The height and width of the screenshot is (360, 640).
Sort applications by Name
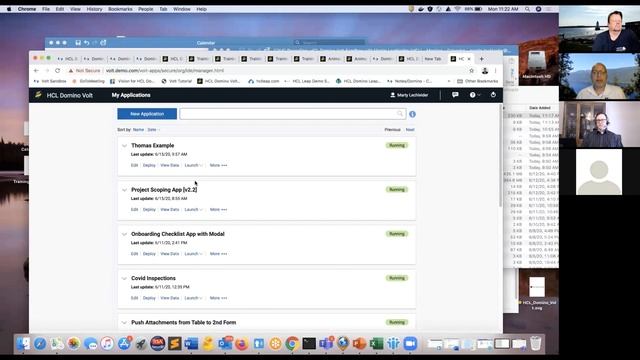point(138,129)
